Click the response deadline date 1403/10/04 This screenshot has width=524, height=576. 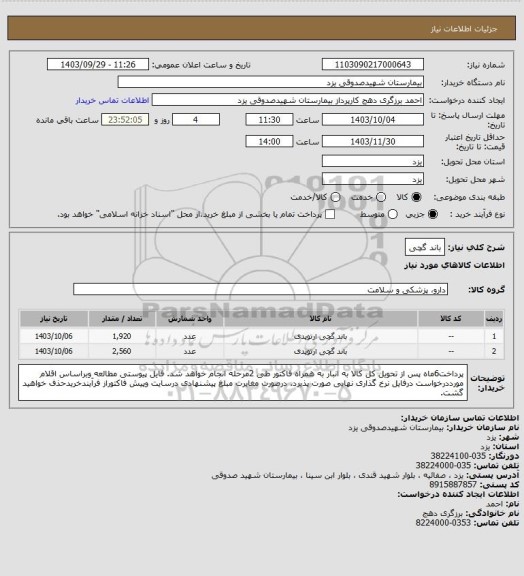coord(373,120)
